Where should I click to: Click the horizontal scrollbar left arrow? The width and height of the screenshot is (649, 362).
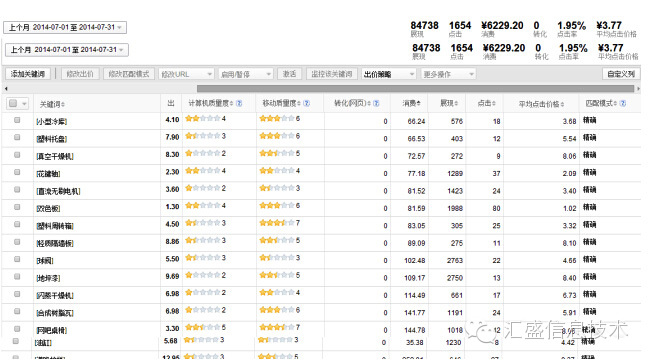6,89
